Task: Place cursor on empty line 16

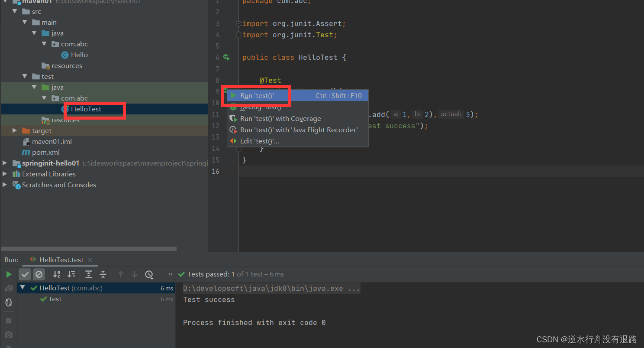Action: 441,171
